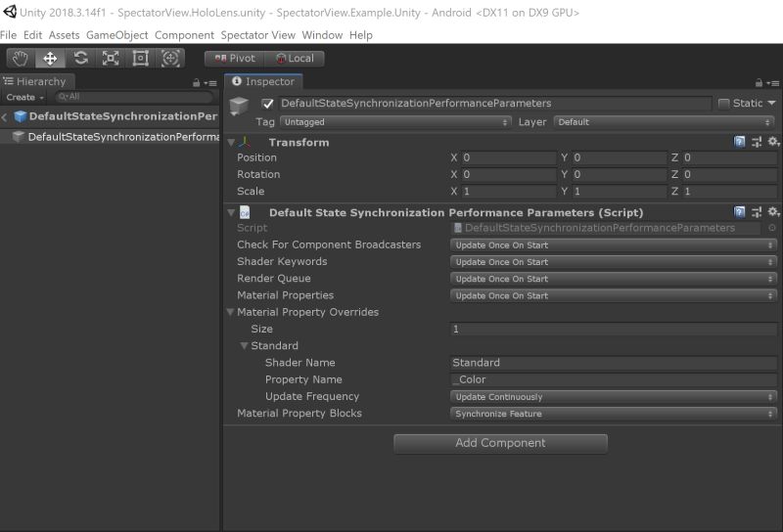The height and width of the screenshot is (532, 783).
Task: Open the Assets menu
Action: click(64, 35)
